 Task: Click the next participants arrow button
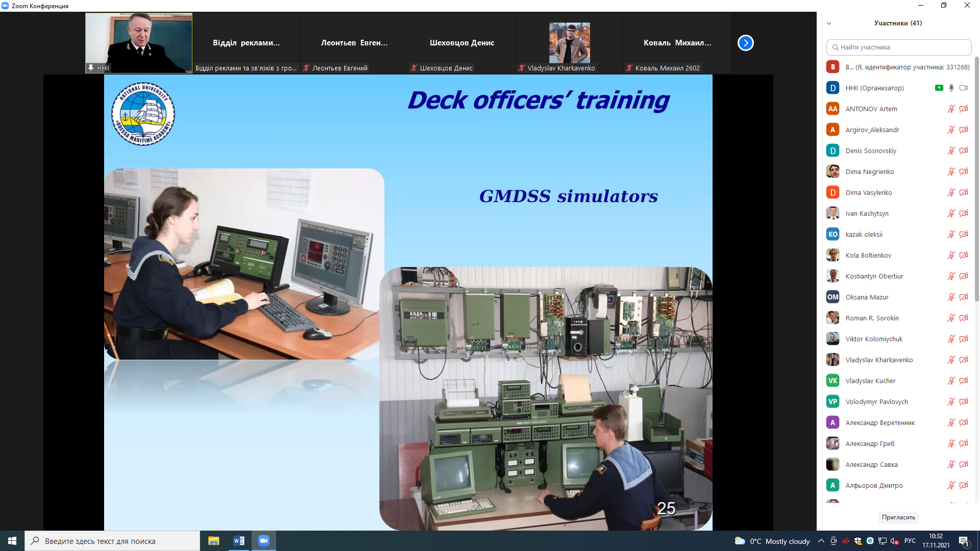pos(745,43)
